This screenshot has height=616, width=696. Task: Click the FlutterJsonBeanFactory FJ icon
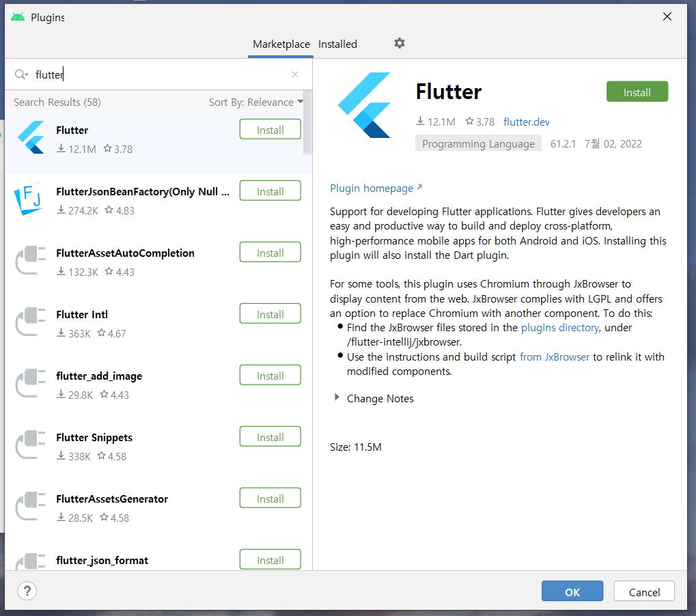click(x=29, y=198)
